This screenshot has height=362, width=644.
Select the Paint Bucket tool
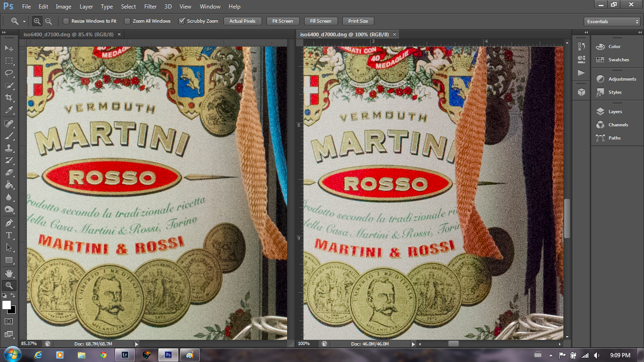9,185
